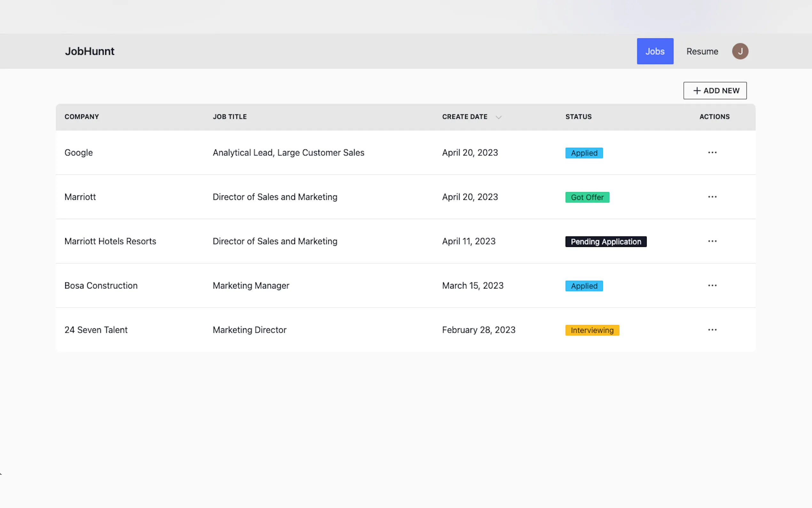Select the Marketing Manager job title
Image resolution: width=812 pixels, height=508 pixels.
click(251, 286)
